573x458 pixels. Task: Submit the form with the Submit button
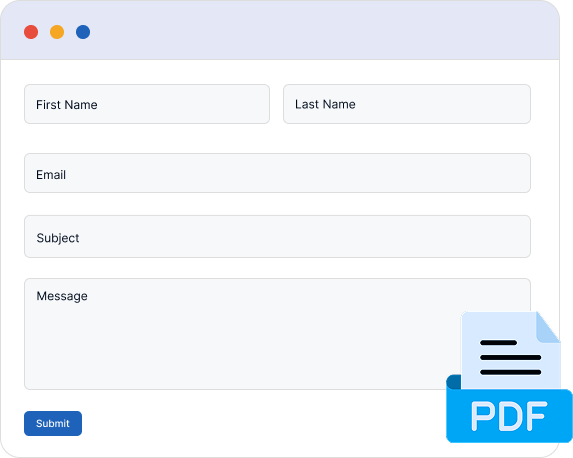click(53, 423)
